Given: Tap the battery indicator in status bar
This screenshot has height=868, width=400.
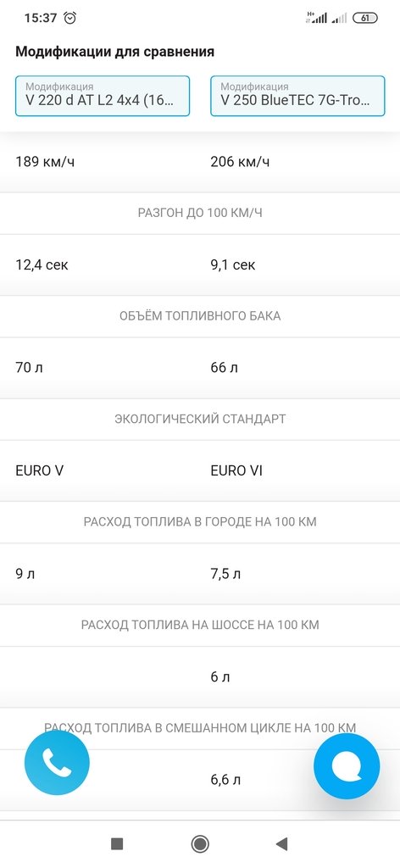Looking at the screenshot, I should pos(365,18).
